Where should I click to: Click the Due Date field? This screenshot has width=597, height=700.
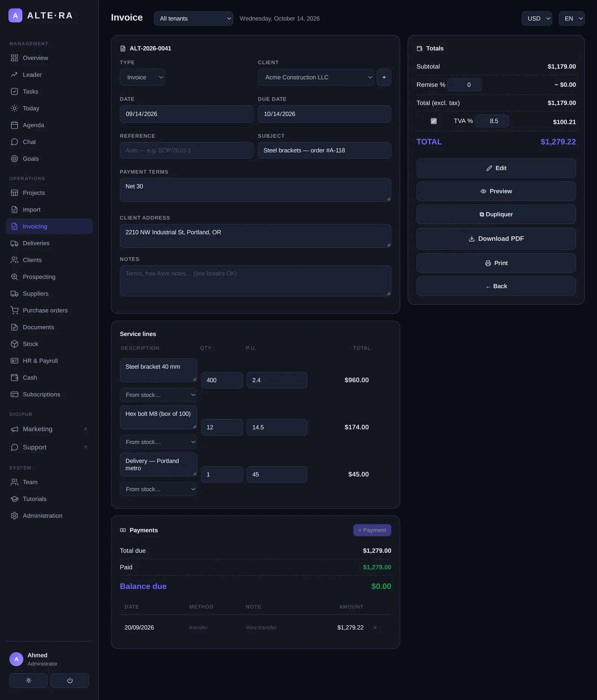tap(324, 114)
